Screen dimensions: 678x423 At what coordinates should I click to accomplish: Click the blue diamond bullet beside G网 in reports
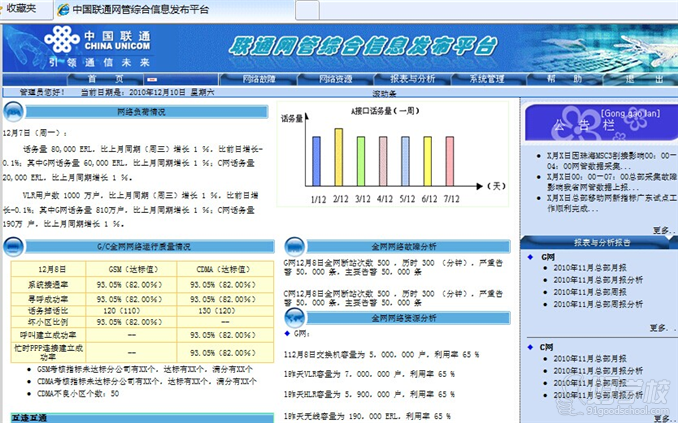pos(531,257)
